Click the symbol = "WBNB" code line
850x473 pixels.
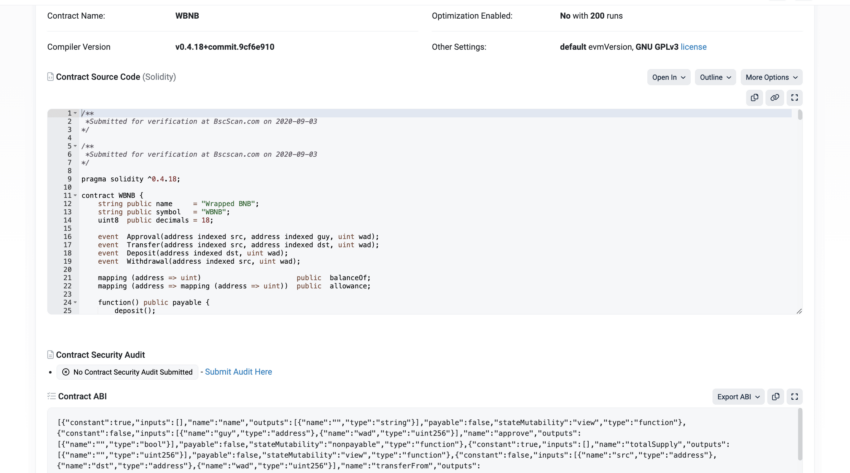[x=164, y=212]
